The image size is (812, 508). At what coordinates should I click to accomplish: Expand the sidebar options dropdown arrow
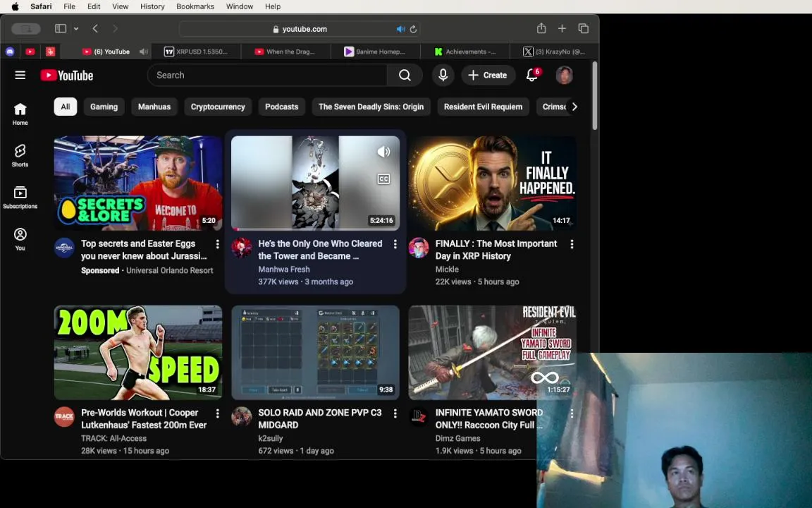click(x=76, y=28)
